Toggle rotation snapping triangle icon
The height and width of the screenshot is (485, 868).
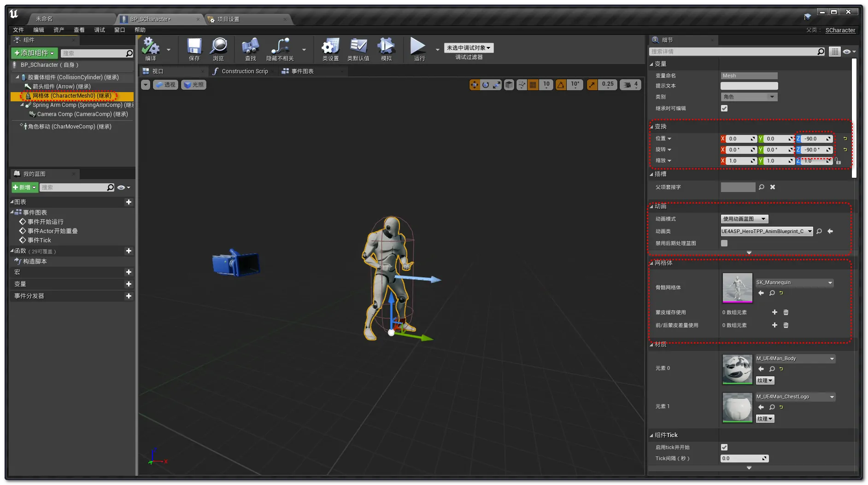561,85
